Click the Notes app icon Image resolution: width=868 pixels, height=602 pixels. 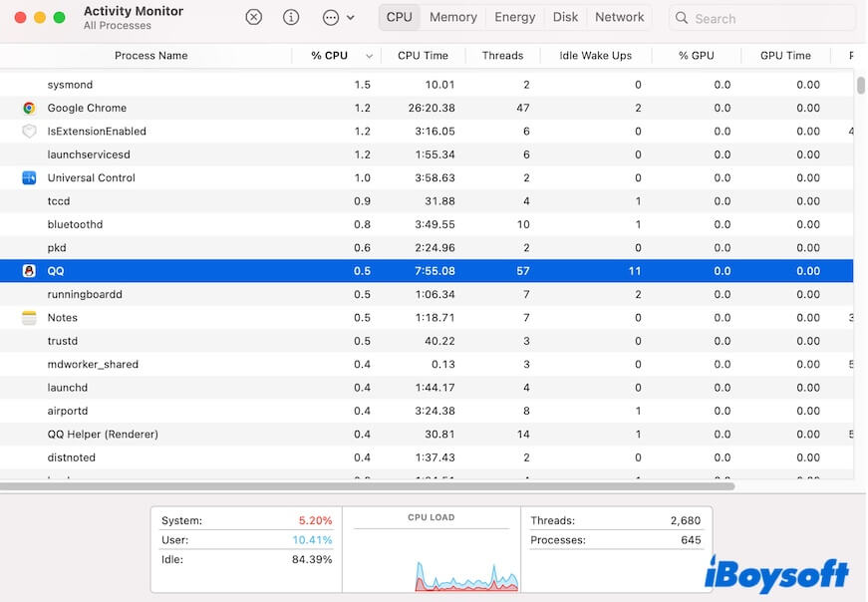tap(27, 317)
